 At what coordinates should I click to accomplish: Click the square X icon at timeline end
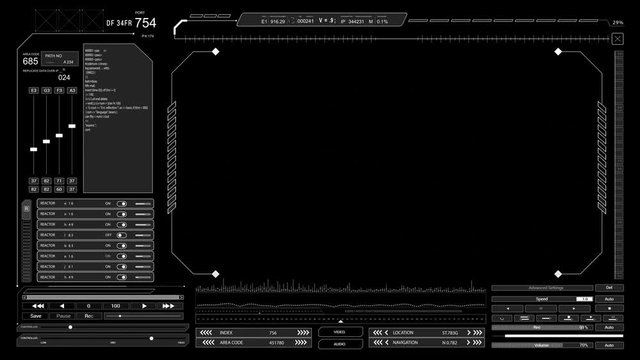click(x=617, y=39)
